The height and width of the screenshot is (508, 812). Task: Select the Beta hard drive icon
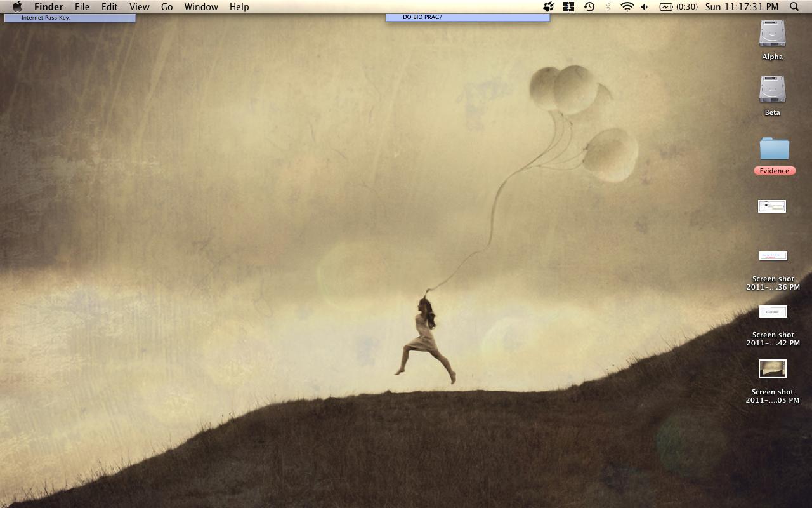(773, 89)
